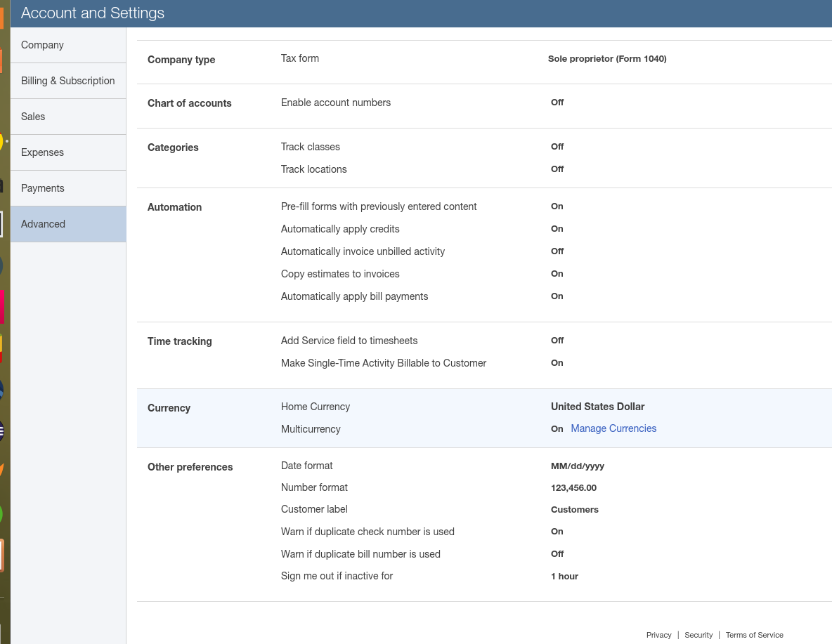Click the Currency section heading
This screenshot has height=644, width=832.
point(169,408)
